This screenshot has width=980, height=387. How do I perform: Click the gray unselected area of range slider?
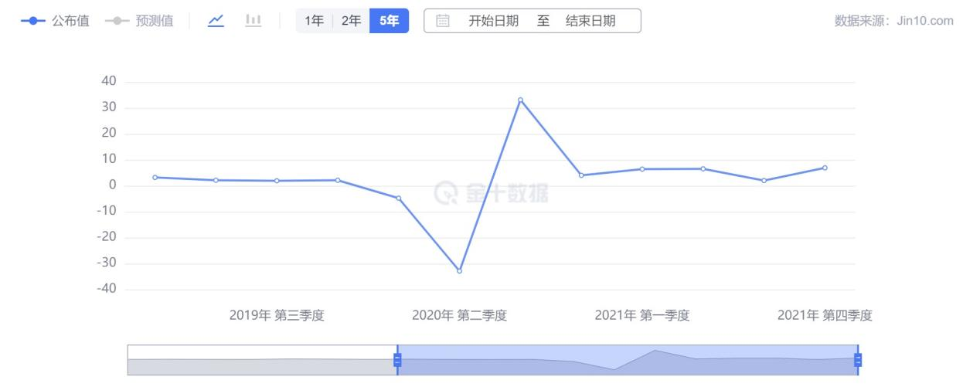coord(261,360)
